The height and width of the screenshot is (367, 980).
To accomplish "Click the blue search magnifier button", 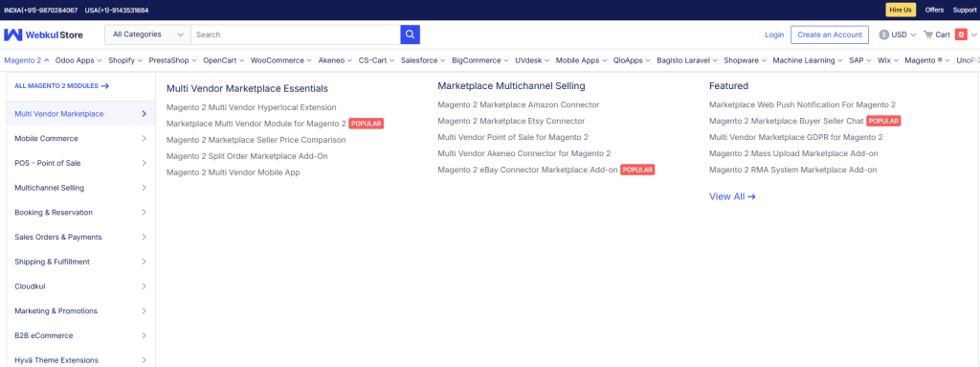I will tap(410, 34).
